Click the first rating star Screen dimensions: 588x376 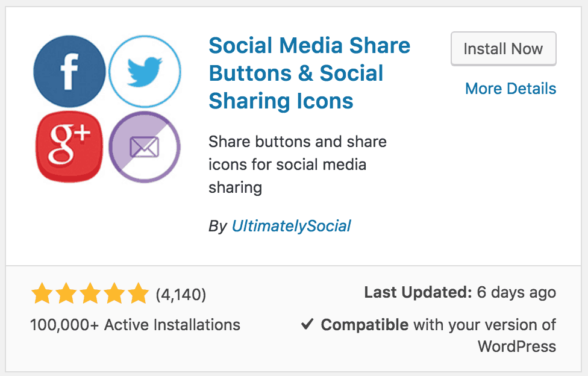[42, 293]
